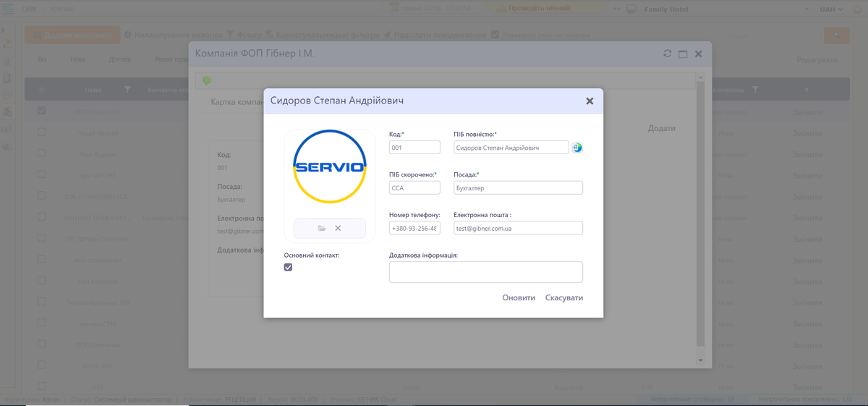Image resolution: width=868 pixels, height=406 pixels.
Task: Click the Скасувати button
Action: pos(563,297)
